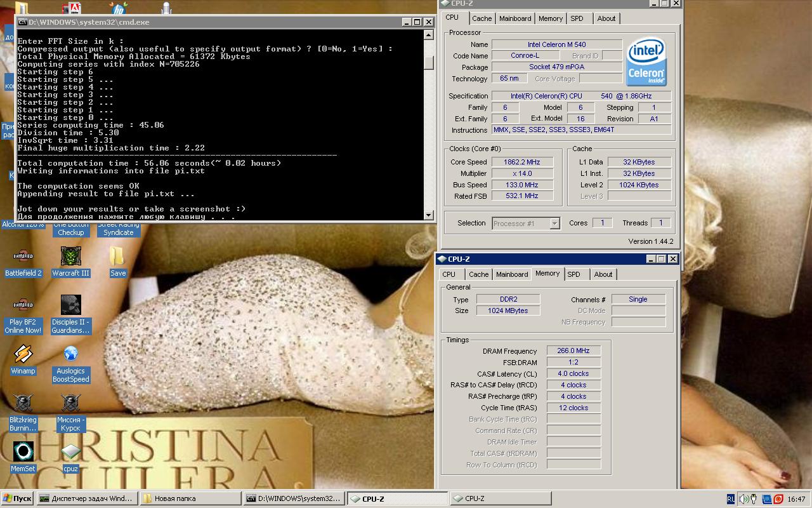Viewport: 812px width, 508px height.
Task: Select the One Button Checkup desktop shortcut
Action: click(70, 229)
